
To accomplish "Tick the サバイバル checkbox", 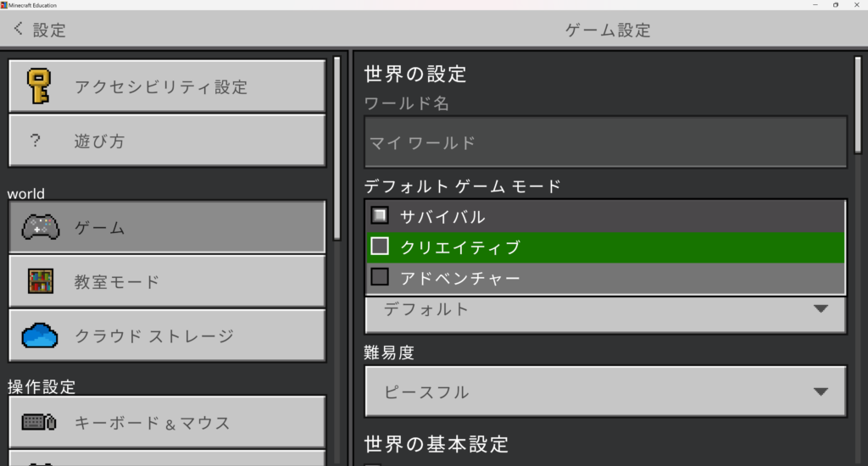I will (x=380, y=215).
